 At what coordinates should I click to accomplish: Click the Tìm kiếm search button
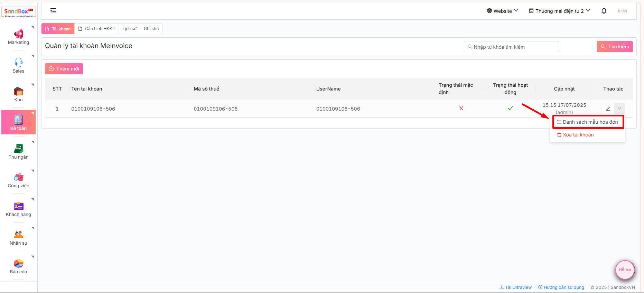[x=615, y=47]
